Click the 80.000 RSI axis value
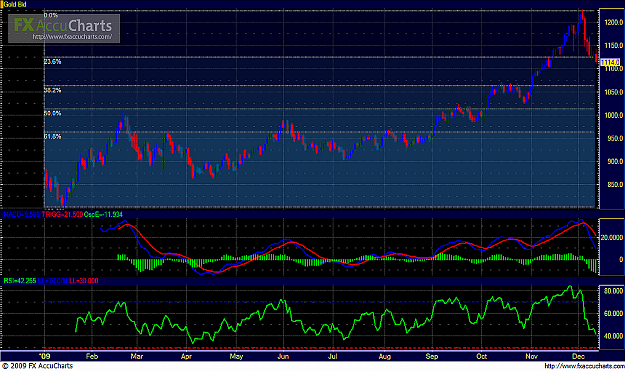The image size is (625, 371). (613, 291)
